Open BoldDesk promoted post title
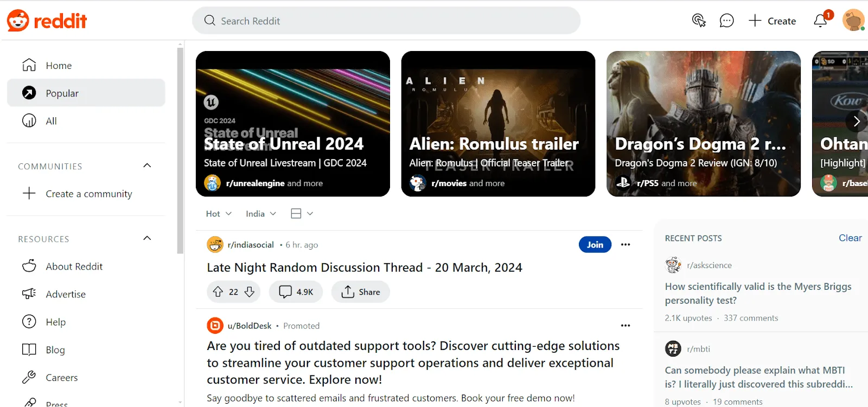 click(413, 363)
